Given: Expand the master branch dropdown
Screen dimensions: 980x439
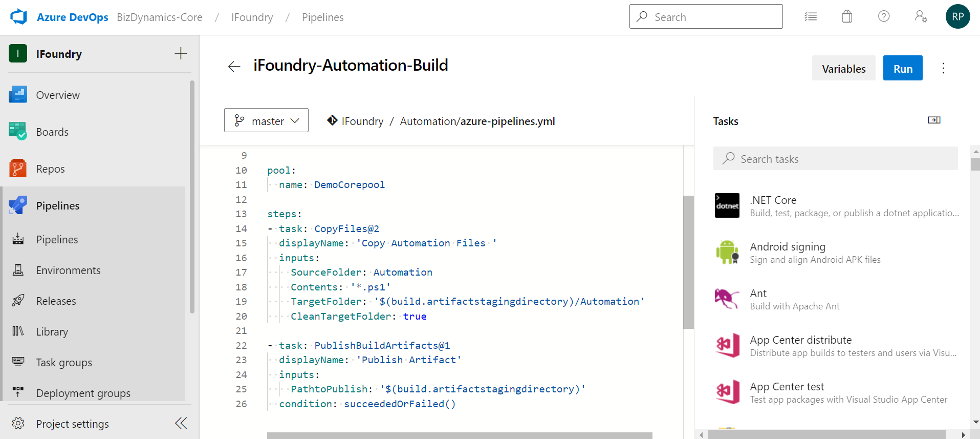Looking at the screenshot, I should point(266,120).
